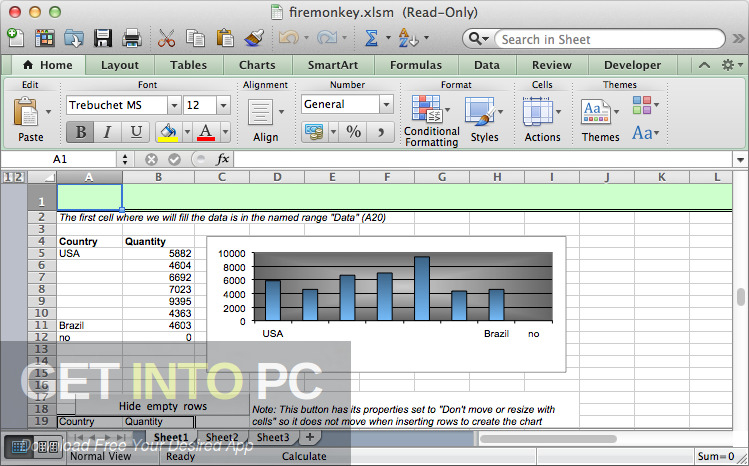Click the Redo arrow icon
Screen dimensions: 749x466
(327, 38)
